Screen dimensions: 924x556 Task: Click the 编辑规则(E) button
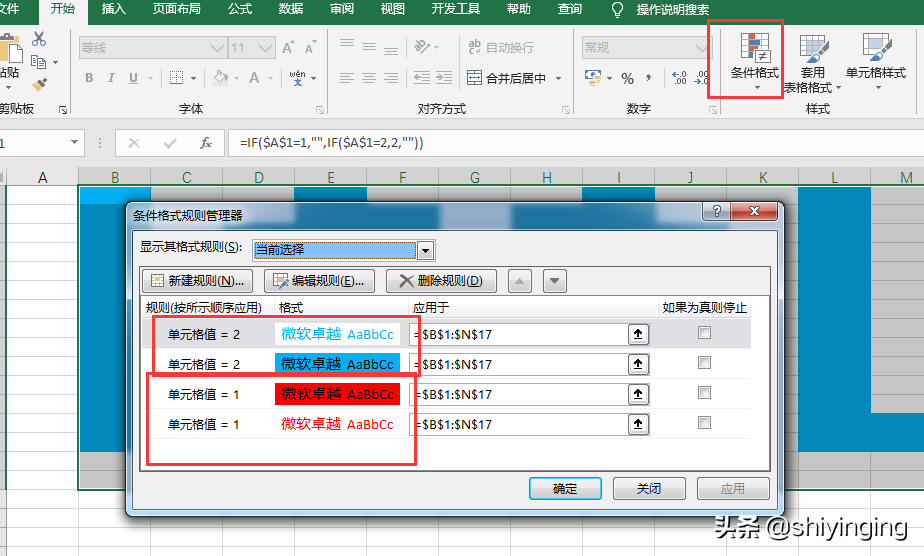click(x=319, y=281)
